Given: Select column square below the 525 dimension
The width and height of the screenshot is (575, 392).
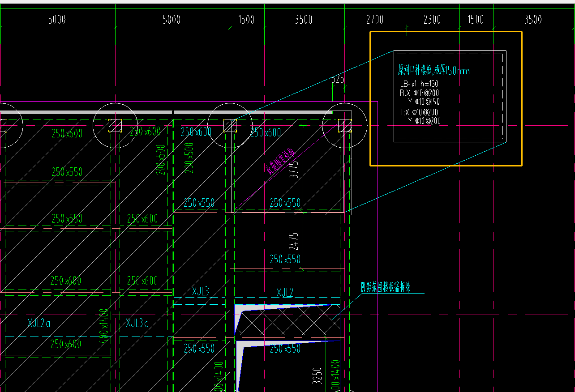Looking at the screenshot, I should [344, 125].
